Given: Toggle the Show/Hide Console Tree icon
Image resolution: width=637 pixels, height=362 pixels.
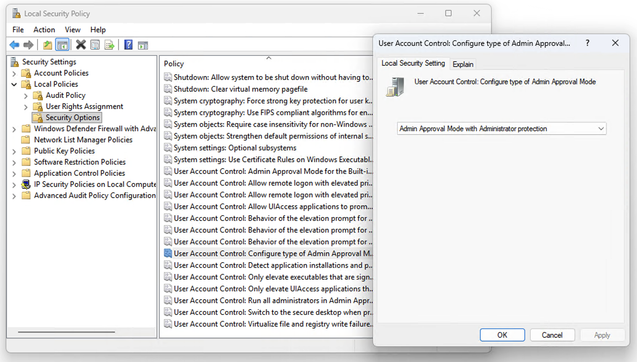Looking at the screenshot, I should 62,45.
